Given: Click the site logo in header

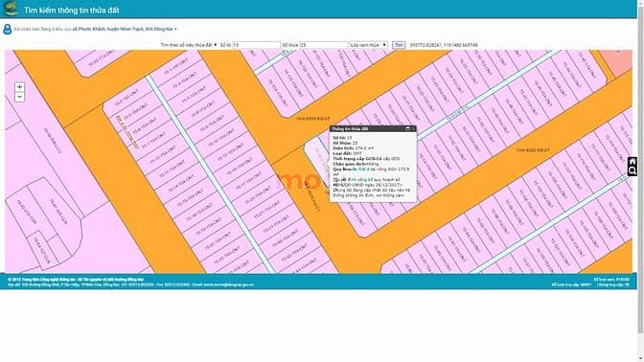Looking at the screenshot, I should coord(11,9).
